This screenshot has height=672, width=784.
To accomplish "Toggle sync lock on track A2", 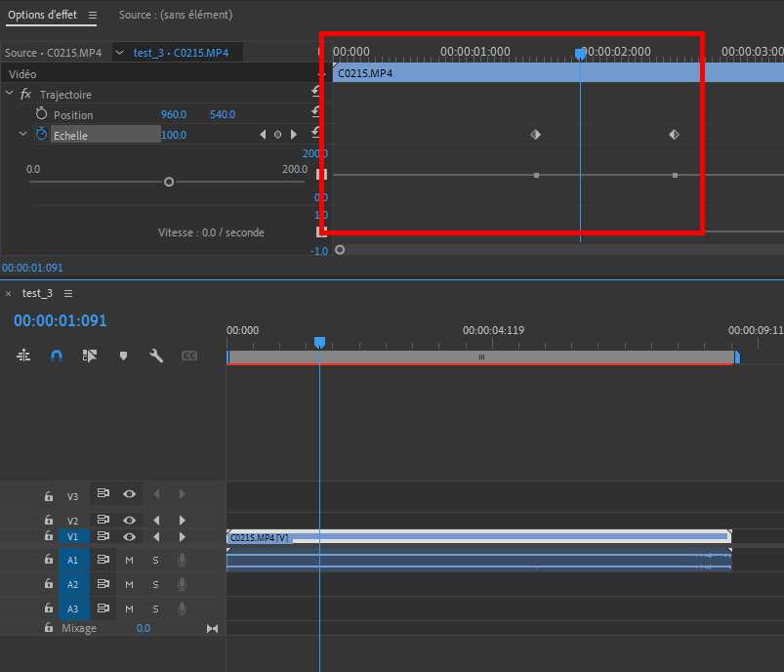I will (103, 584).
